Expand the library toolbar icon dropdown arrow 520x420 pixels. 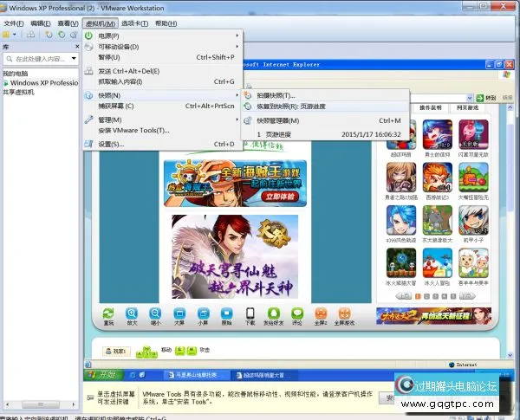[14, 35]
